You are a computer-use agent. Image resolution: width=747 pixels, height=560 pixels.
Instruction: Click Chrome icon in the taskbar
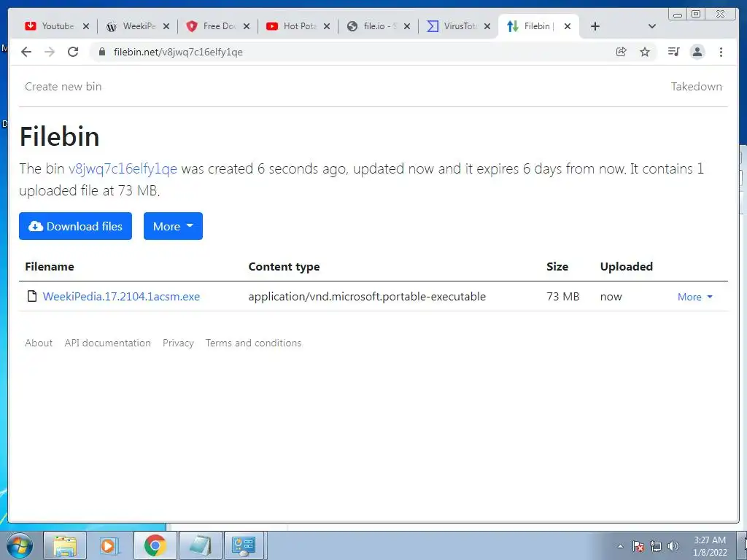[x=155, y=546]
